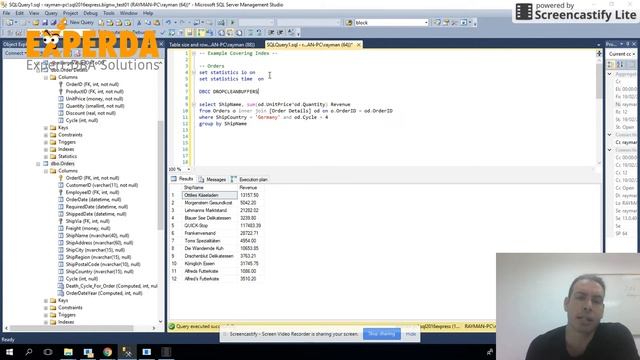Collapse the dbo.Orders table node
Screen dimensions: 640x360
[x=38, y=164]
